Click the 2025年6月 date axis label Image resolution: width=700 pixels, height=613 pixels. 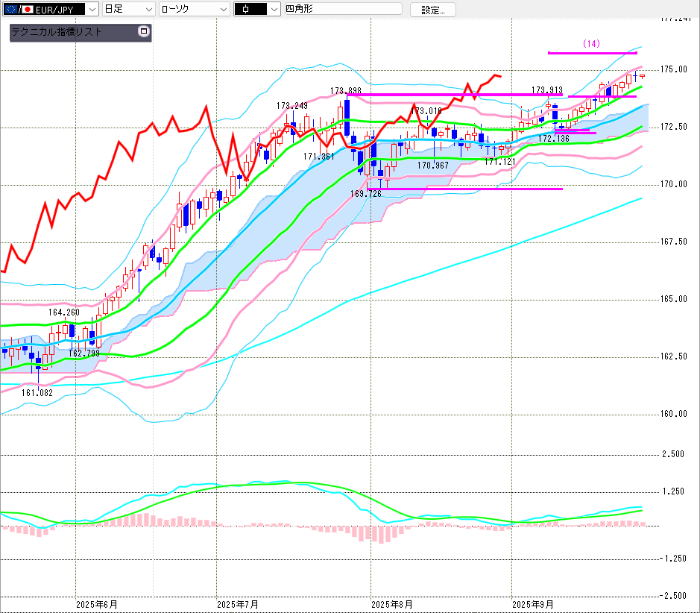[x=97, y=603]
